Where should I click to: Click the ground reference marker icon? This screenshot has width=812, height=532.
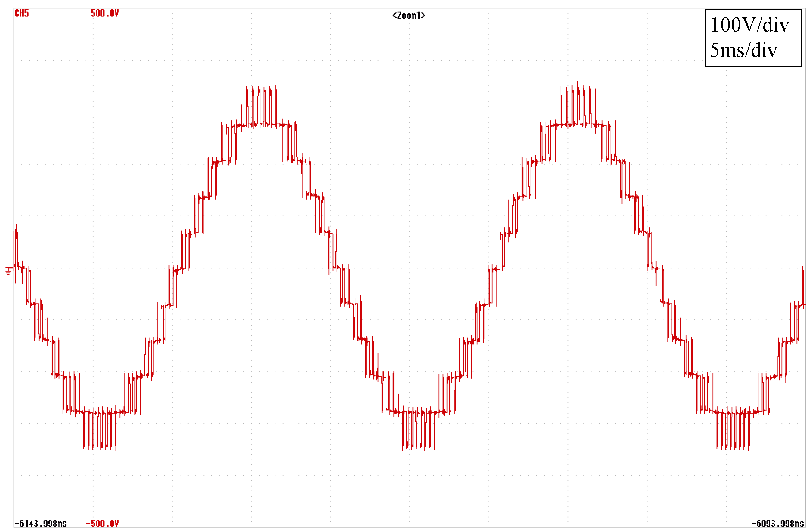coord(9,271)
